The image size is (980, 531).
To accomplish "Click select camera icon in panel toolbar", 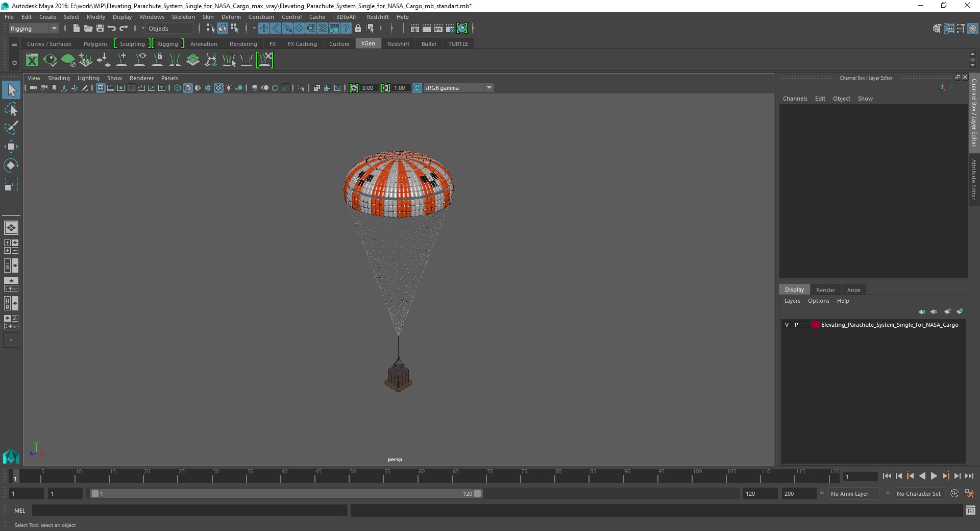I will (33, 88).
